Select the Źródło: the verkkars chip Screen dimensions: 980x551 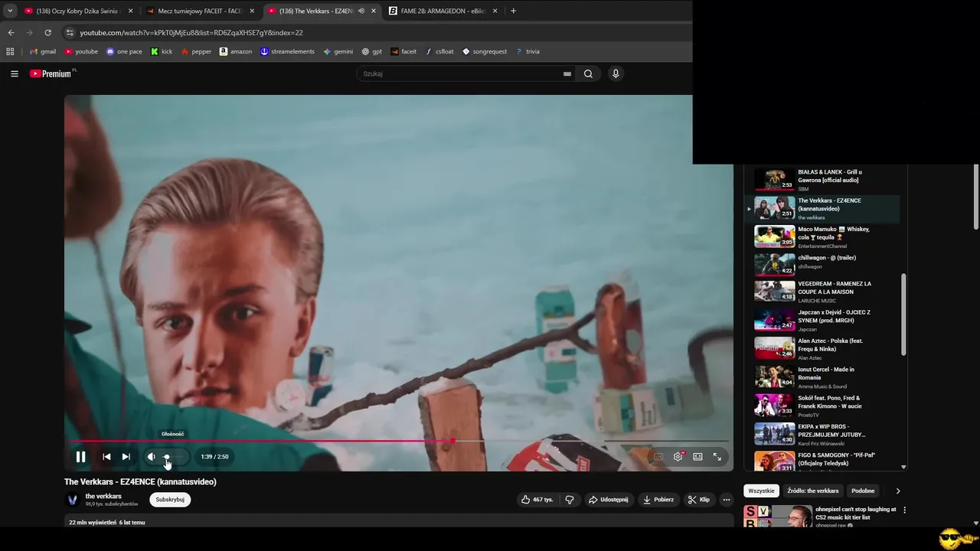coord(812,491)
